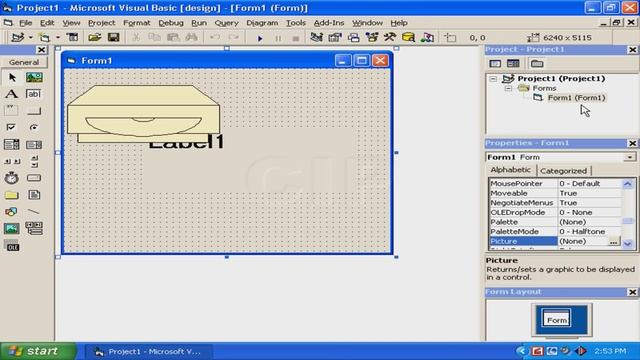Select the ListBox control tool
640x360 pixels.
(x=34, y=144)
